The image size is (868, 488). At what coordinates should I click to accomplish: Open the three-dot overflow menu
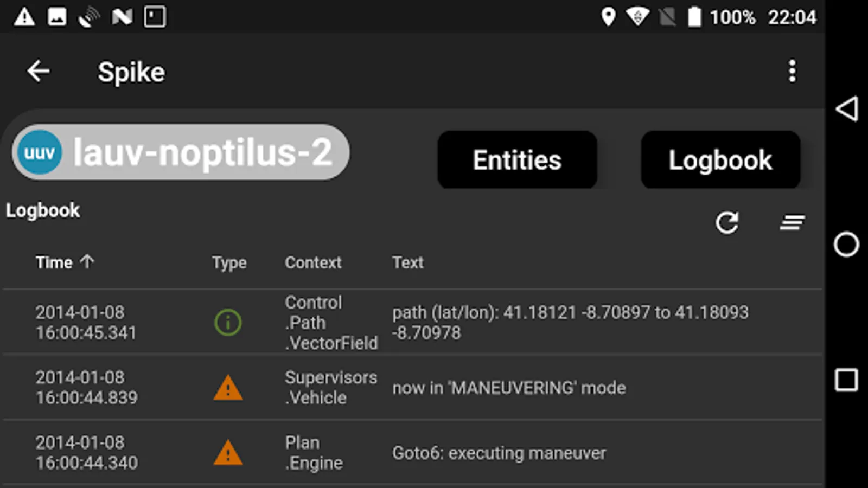792,71
